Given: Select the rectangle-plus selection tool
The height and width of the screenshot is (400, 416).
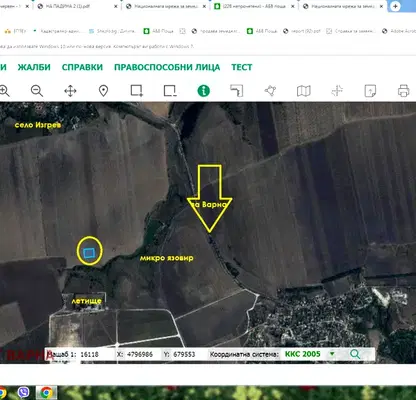Looking at the screenshot, I should [x=137, y=91].
